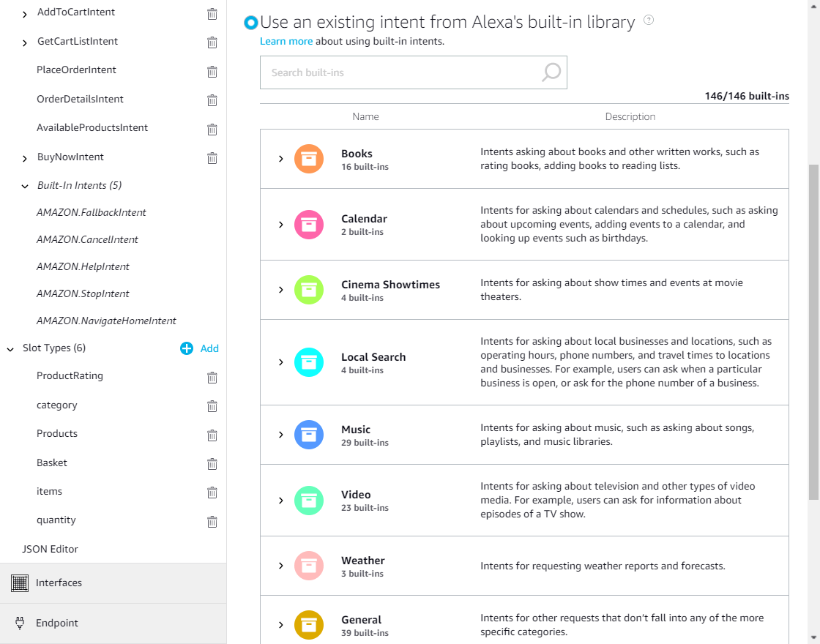Open AMAZON.FallbackIntent
The width and height of the screenshot is (820, 644).
91,212
